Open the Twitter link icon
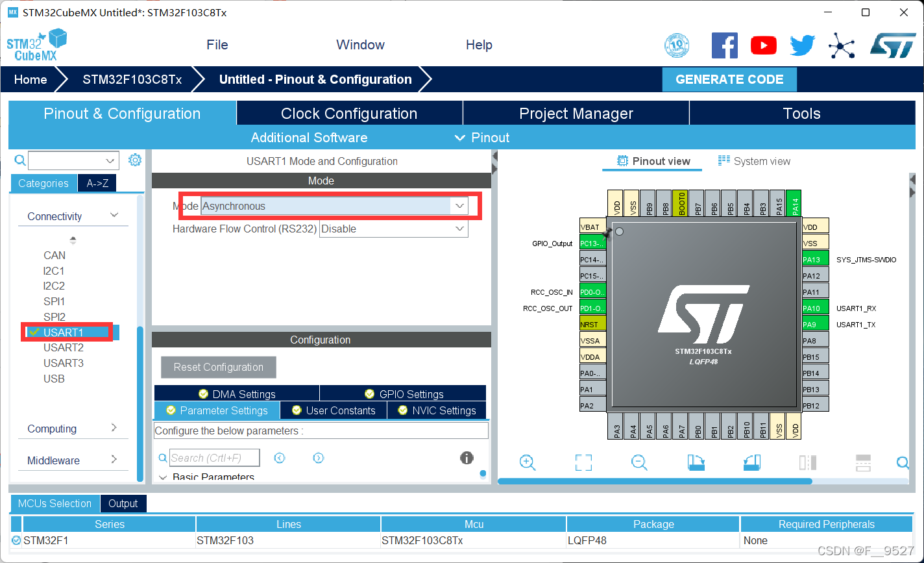 803,45
